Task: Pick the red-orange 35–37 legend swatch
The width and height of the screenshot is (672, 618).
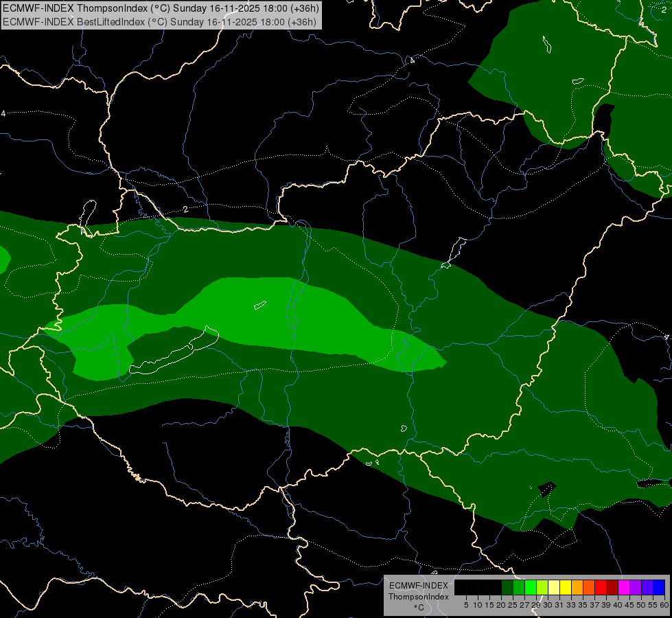Action: click(589, 587)
